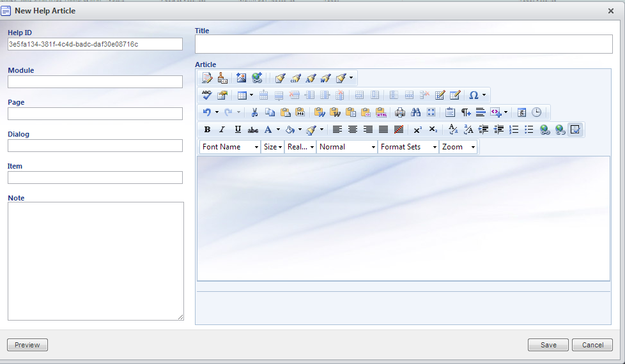Open the background color paint bucket
The image size is (625, 364).
pos(290,130)
